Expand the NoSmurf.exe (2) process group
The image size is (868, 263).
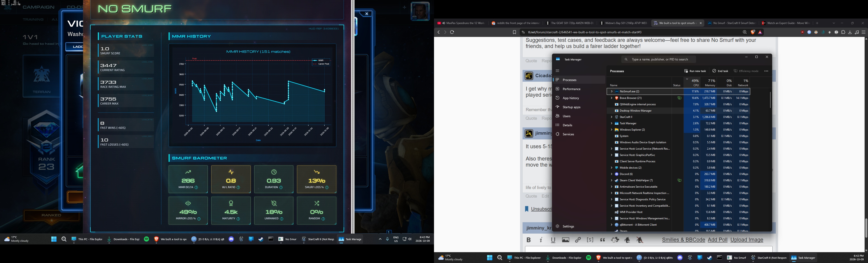pyautogui.click(x=612, y=91)
